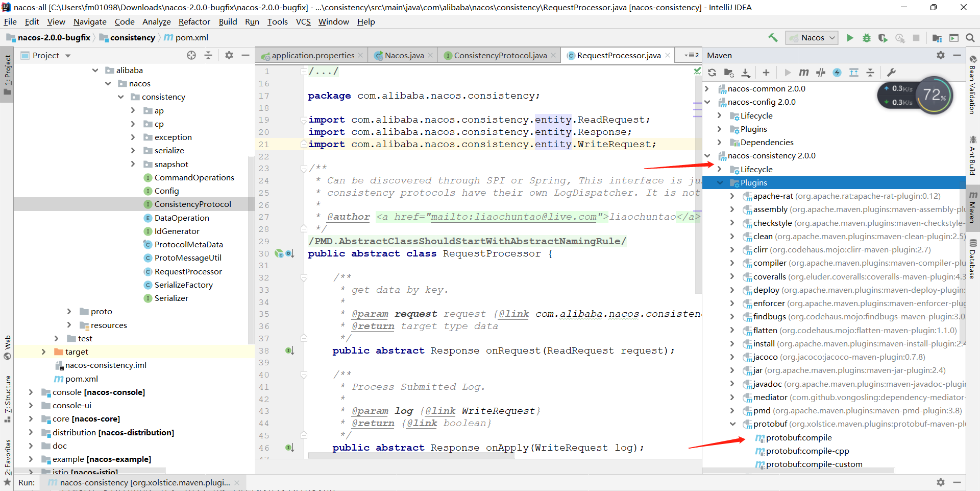Open RequestProcessor class in Project tree
The width and height of the screenshot is (980, 491).
point(188,271)
